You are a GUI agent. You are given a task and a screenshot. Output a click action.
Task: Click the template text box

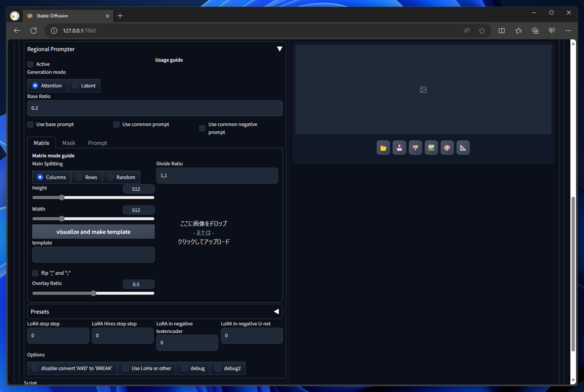pyautogui.click(x=93, y=255)
